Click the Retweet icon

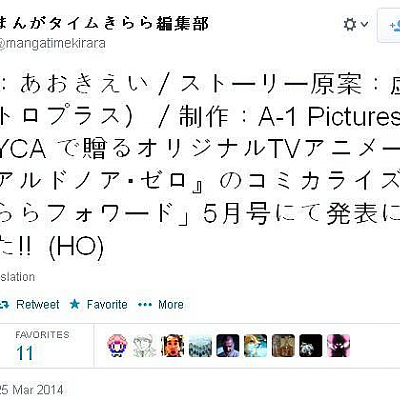click(4, 304)
